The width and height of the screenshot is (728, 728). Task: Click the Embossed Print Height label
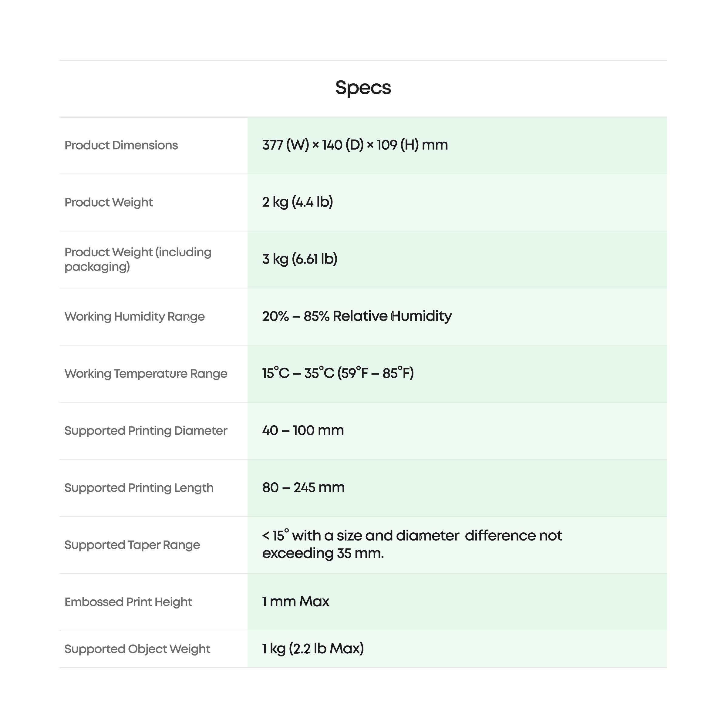(x=128, y=602)
